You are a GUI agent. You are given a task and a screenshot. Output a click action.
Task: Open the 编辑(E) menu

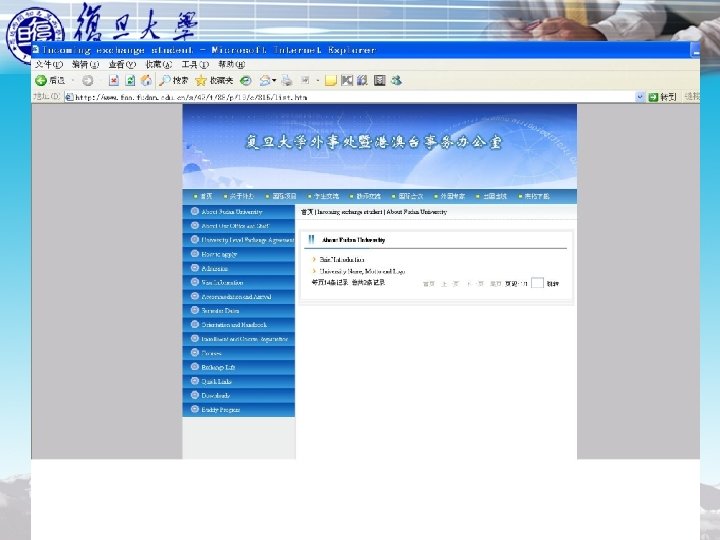[x=85, y=64]
